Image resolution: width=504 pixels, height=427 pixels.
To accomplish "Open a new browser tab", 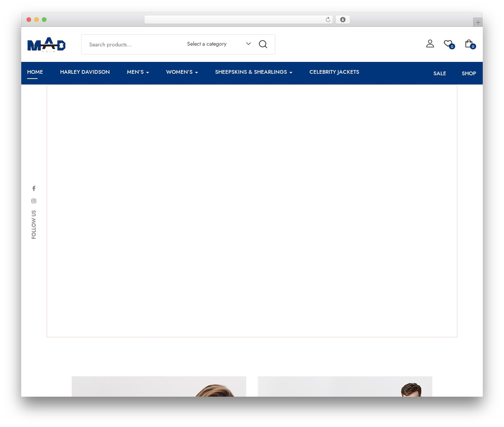I will click(478, 22).
